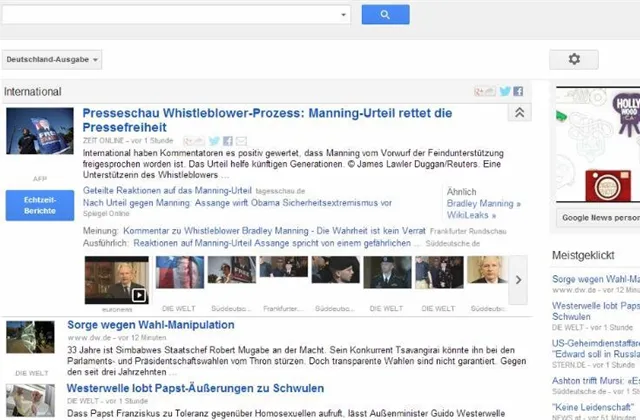
Task: Collapse the Manning story with double chevron
Action: 520,113
